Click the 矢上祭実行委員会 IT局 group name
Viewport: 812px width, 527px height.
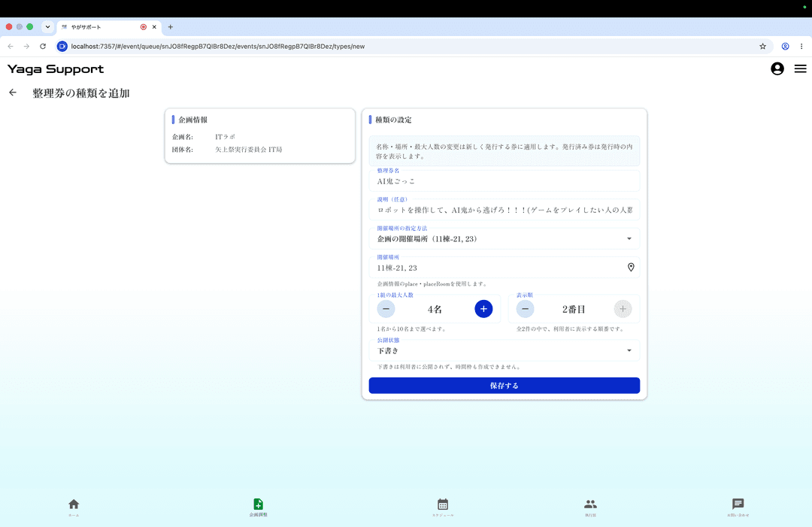249,150
